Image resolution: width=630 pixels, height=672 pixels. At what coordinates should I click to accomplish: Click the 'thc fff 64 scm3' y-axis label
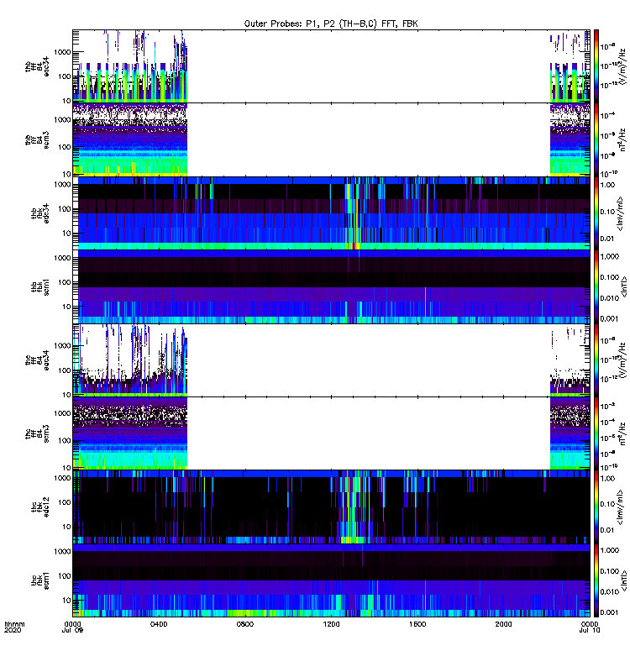pyautogui.click(x=37, y=433)
